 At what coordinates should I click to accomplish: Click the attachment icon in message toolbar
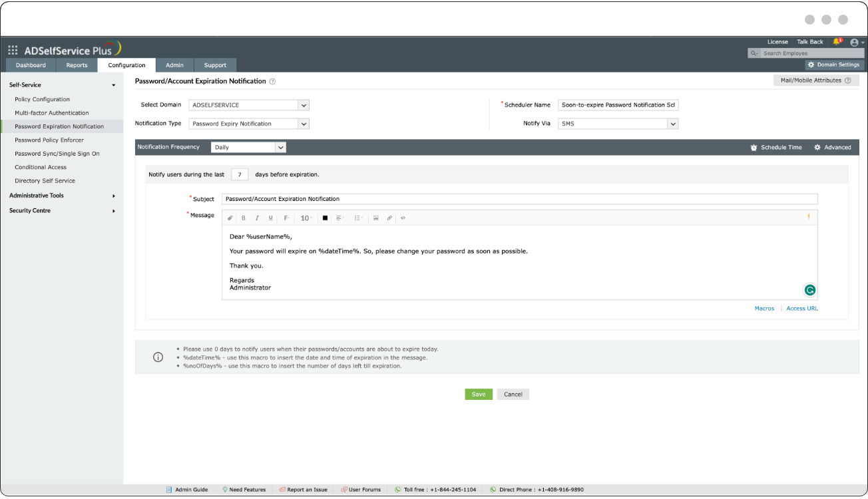click(x=230, y=218)
